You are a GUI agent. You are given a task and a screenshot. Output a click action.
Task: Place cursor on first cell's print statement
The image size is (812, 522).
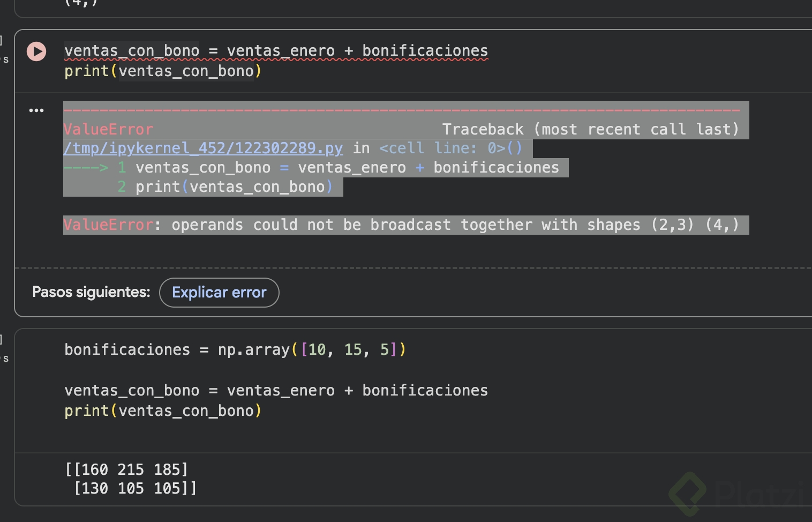pos(163,71)
